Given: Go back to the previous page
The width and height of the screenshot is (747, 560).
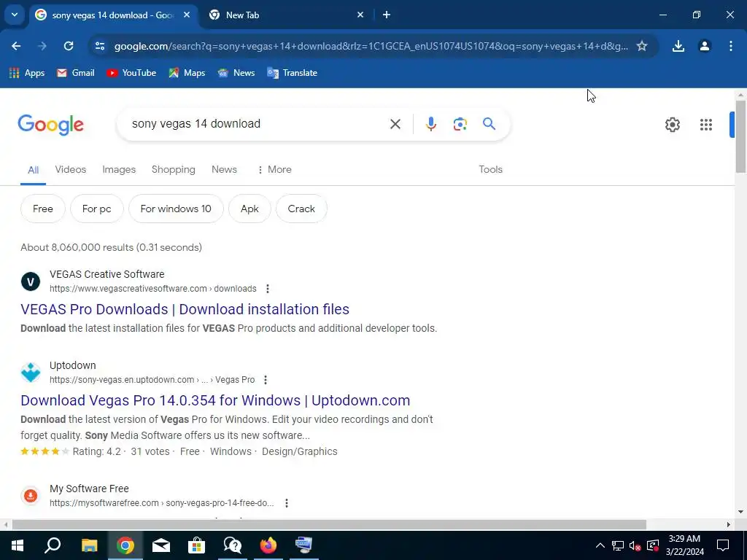Looking at the screenshot, I should point(16,46).
